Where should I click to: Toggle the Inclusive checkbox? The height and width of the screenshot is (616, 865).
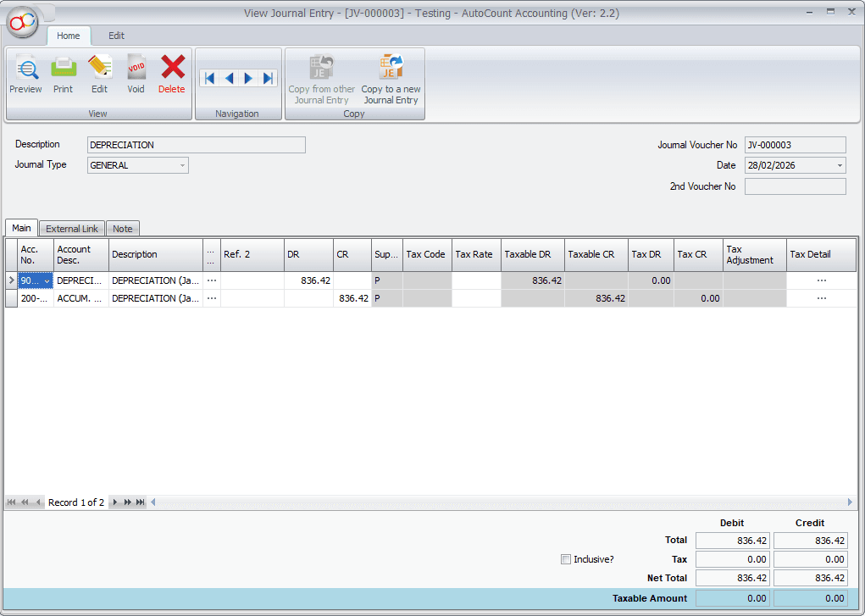click(x=566, y=559)
